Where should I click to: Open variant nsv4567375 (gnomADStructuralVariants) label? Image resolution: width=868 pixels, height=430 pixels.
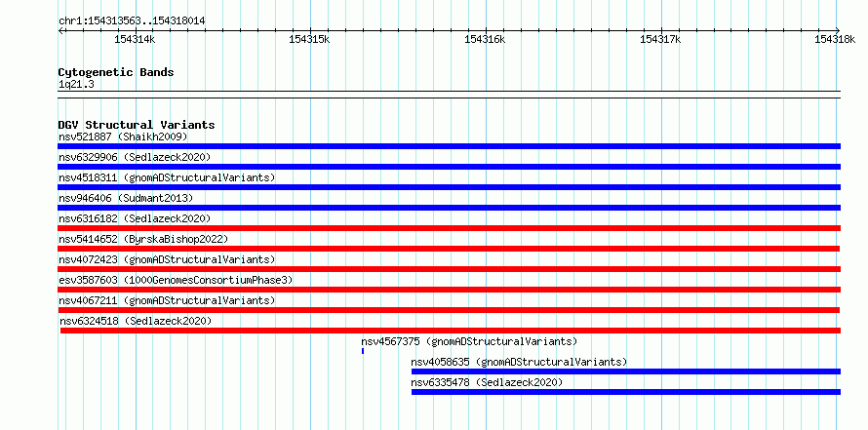point(469,341)
